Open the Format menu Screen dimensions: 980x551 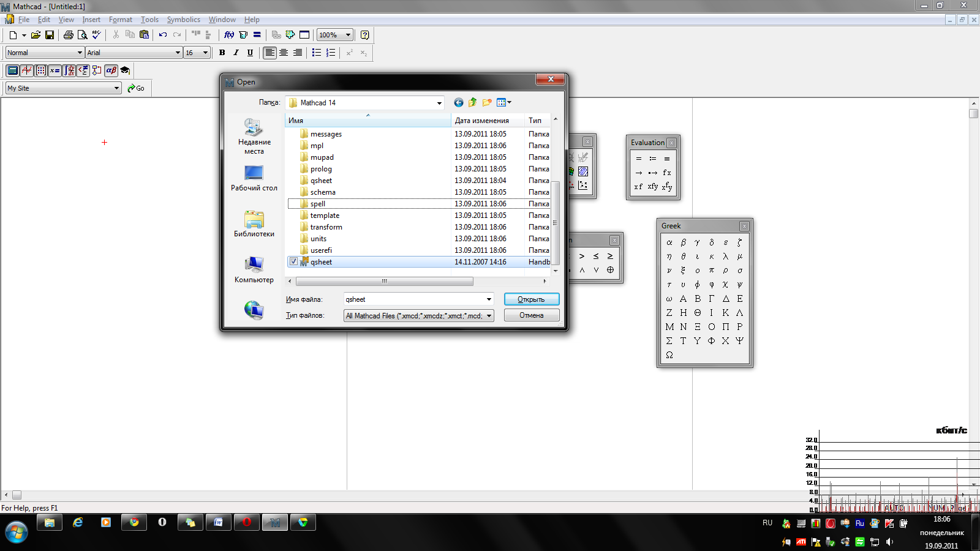pyautogui.click(x=121, y=20)
